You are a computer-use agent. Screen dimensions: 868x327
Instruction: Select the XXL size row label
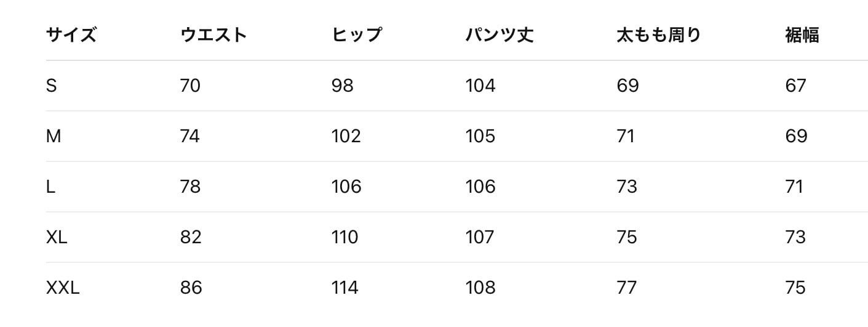(63, 288)
